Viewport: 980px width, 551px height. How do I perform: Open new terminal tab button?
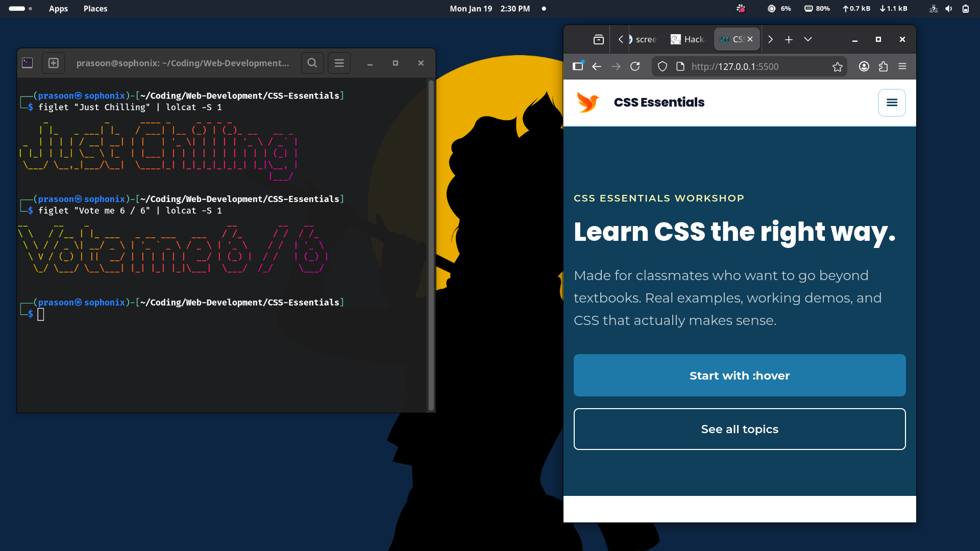(x=54, y=63)
